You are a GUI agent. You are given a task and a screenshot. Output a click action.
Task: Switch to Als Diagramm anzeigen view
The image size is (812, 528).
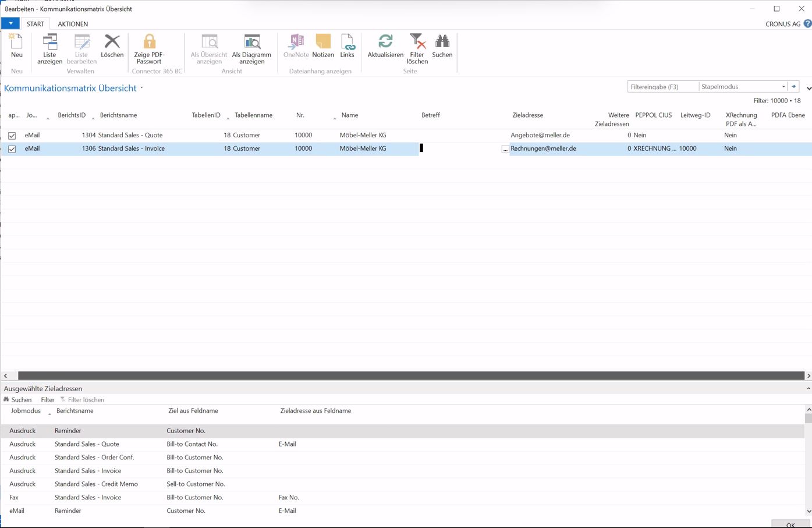[x=251, y=49]
